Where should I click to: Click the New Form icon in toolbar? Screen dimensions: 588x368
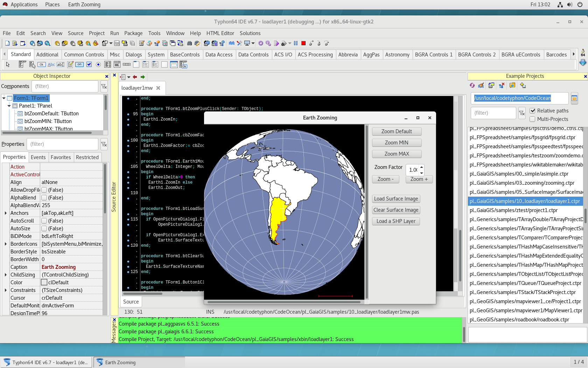(23, 43)
